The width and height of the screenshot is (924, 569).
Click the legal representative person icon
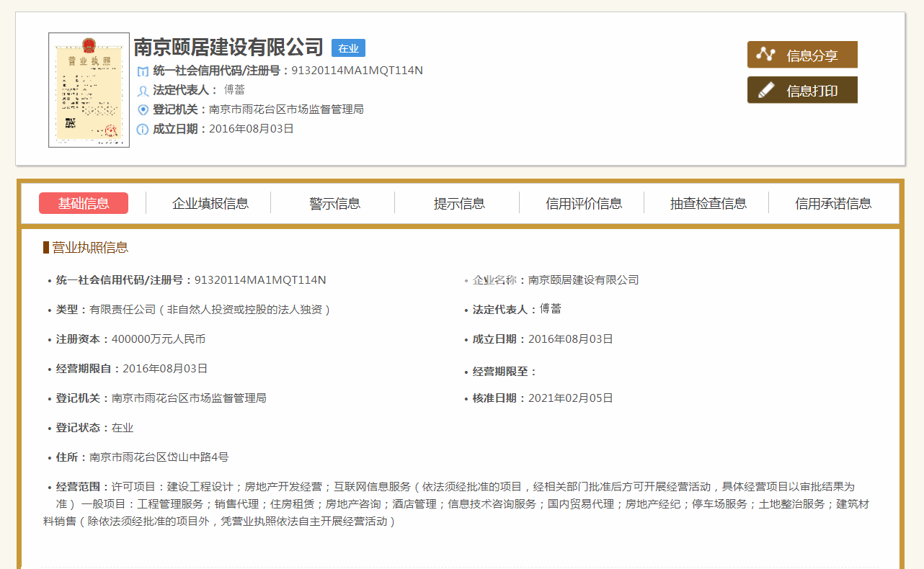point(143,91)
